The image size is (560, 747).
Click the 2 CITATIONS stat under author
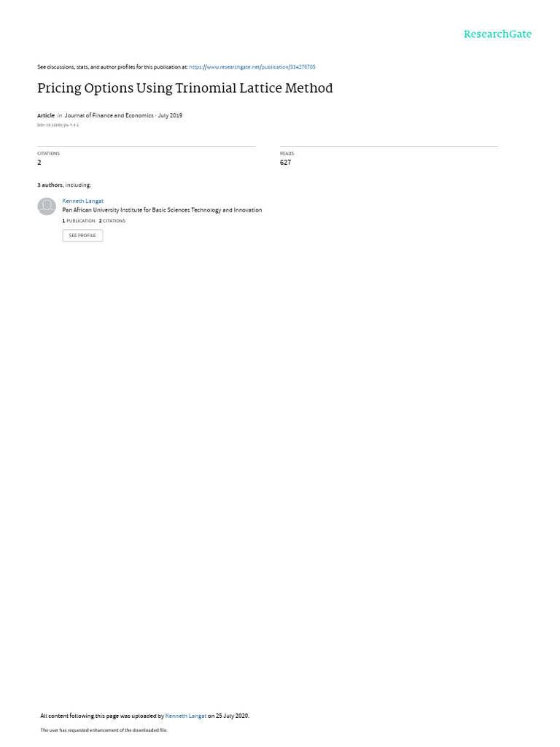click(x=112, y=221)
